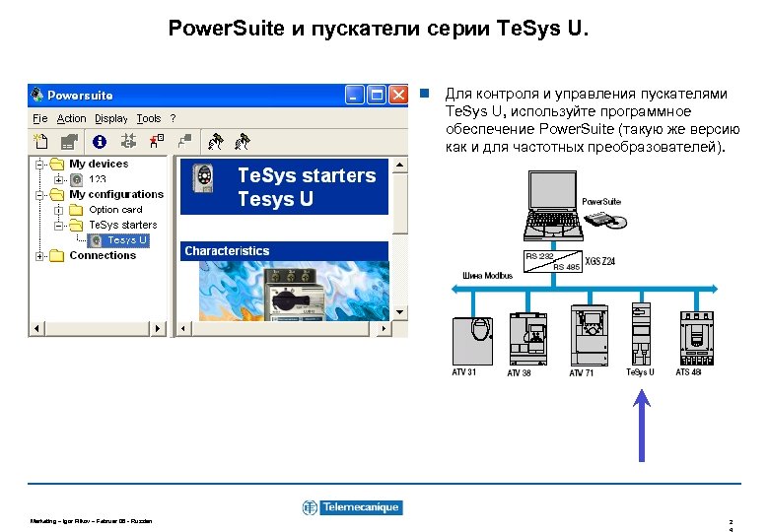Open the Action menu
Screen dimensions: 769x532
coord(71,118)
